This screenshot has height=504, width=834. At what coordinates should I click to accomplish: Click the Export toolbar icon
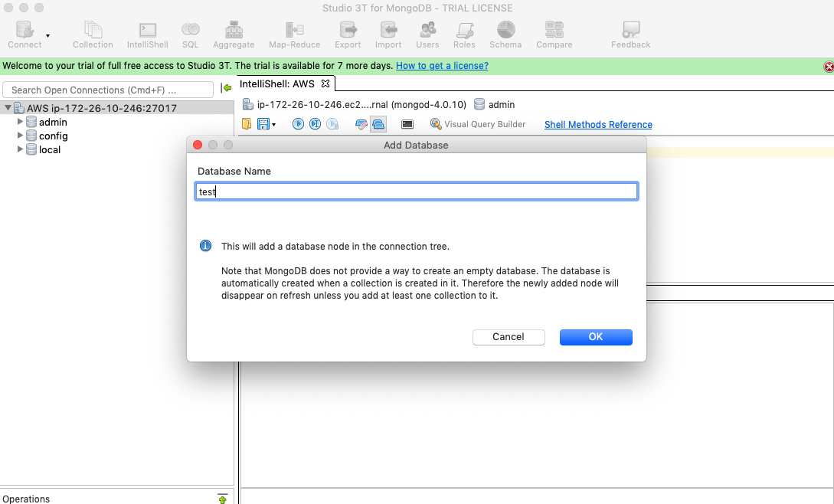[348, 34]
